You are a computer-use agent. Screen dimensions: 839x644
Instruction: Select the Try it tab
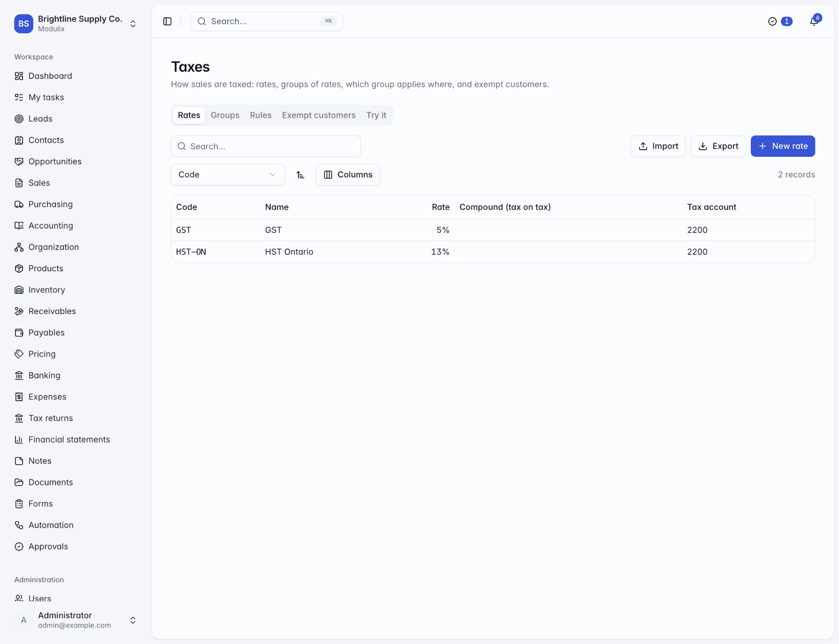click(x=376, y=115)
